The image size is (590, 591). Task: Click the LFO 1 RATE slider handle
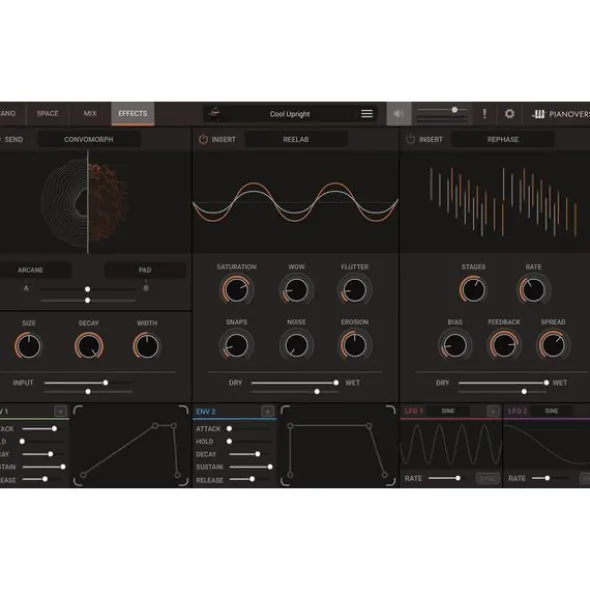pos(458,478)
